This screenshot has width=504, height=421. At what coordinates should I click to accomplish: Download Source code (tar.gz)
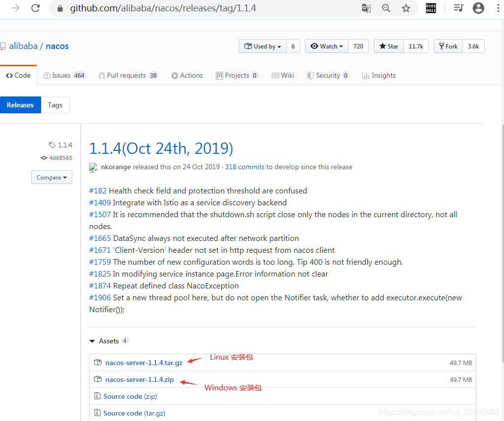click(134, 413)
